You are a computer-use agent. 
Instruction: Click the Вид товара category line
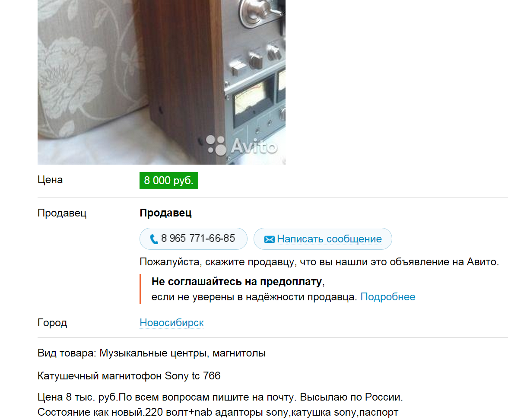pyautogui.click(x=152, y=353)
